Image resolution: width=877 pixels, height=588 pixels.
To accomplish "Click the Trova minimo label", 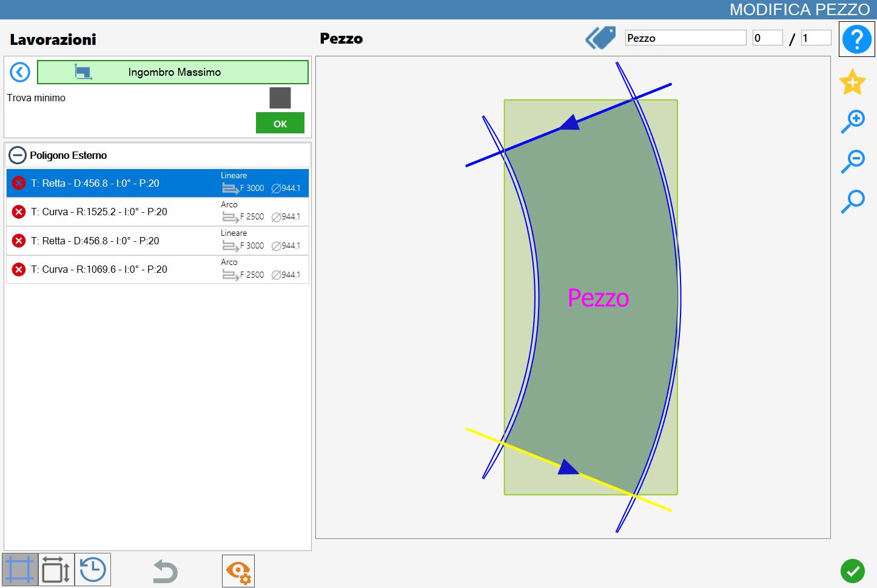I will [x=36, y=98].
